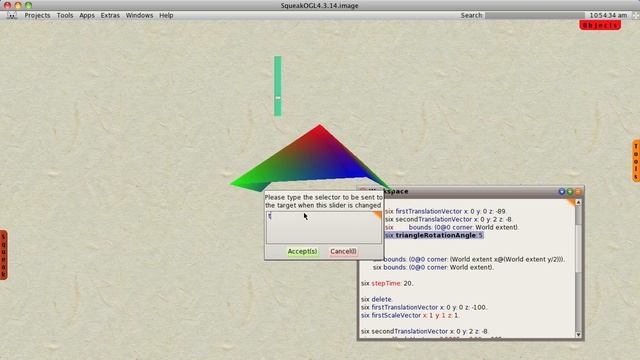Screen dimensions: 640x360
Task: Click the clock display in the menu bar
Action: pyautogui.click(x=608, y=15)
